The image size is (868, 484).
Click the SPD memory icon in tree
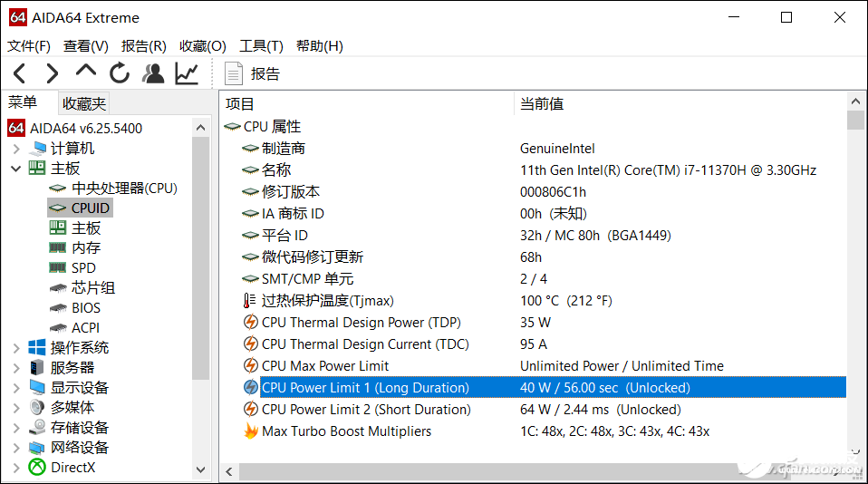pos(58,267)
